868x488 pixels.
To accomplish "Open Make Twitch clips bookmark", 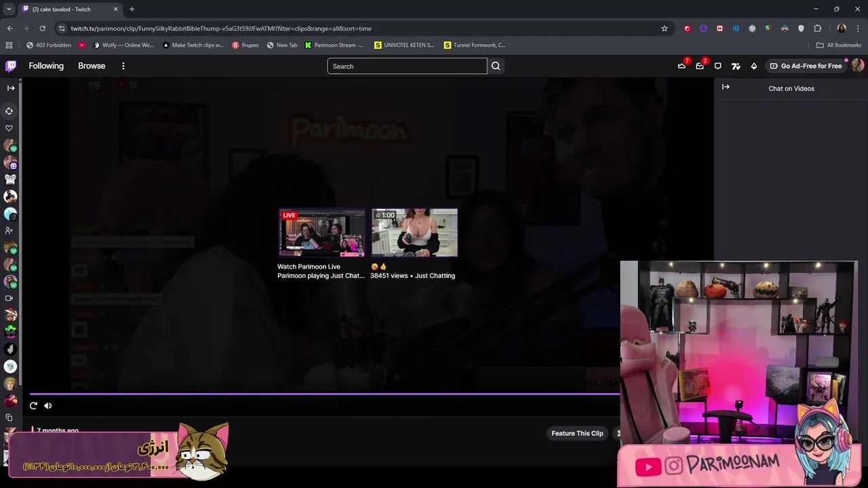I will pyautogui.click(x=193, y=45).
